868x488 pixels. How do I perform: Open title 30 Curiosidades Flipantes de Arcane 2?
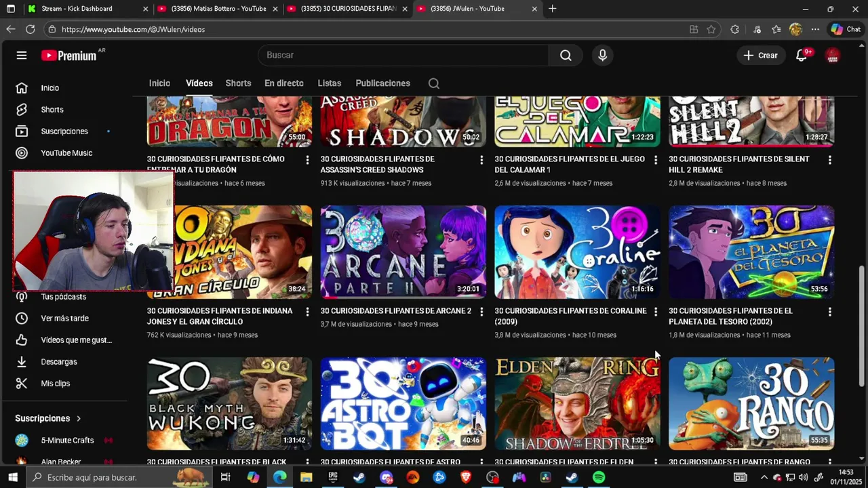(396, 311)
